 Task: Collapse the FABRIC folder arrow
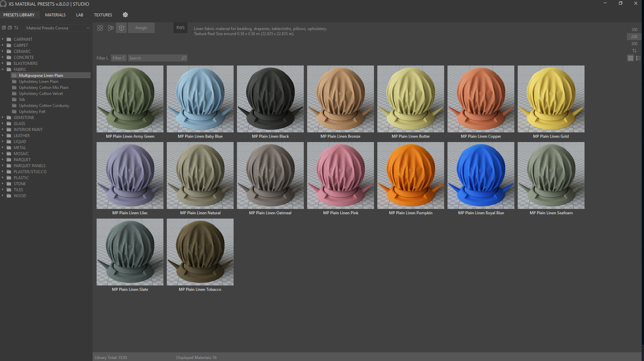pyautogui.click(x=3, y=69)
